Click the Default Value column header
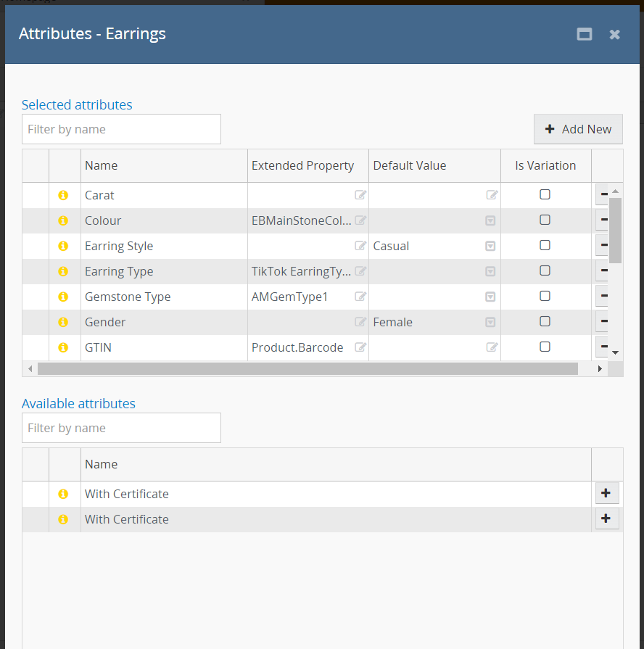644x649 pixels. (409, 165)
